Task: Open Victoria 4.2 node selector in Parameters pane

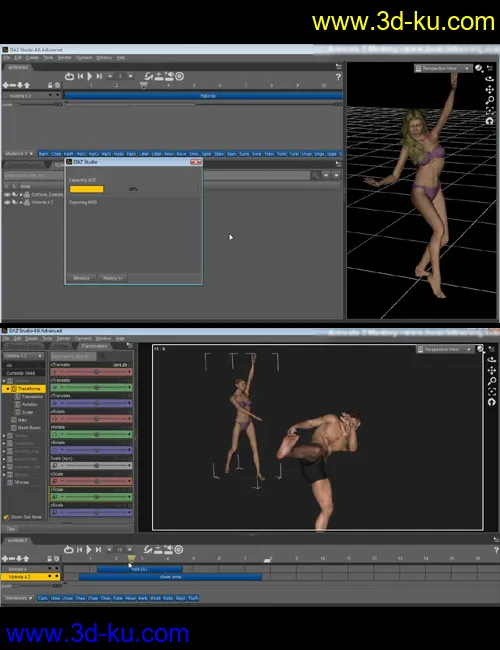Action: [x=23, y=356]
